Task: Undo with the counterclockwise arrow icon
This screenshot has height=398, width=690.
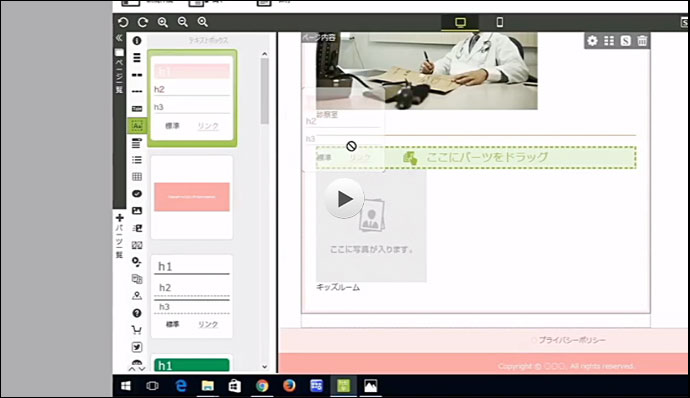Action: point(123,22)
